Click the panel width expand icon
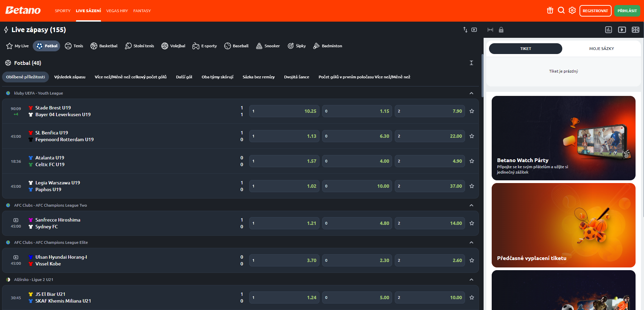The width and height of the screenshot is (644, 310). pyautogui.click(x=490, y=30)
